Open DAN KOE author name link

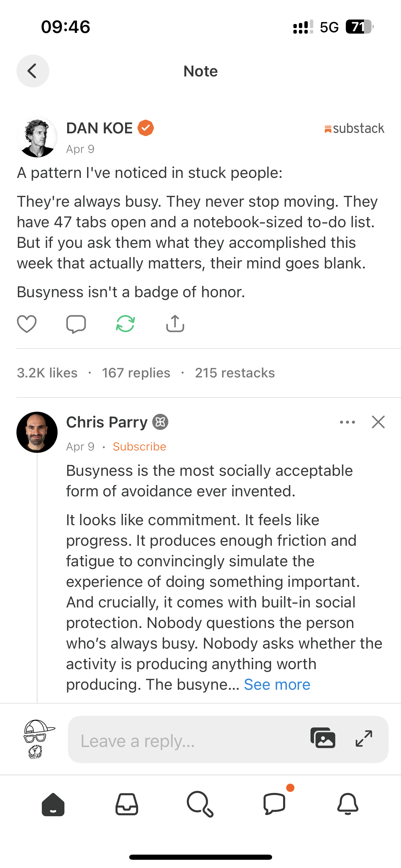[x=99, y=128]
